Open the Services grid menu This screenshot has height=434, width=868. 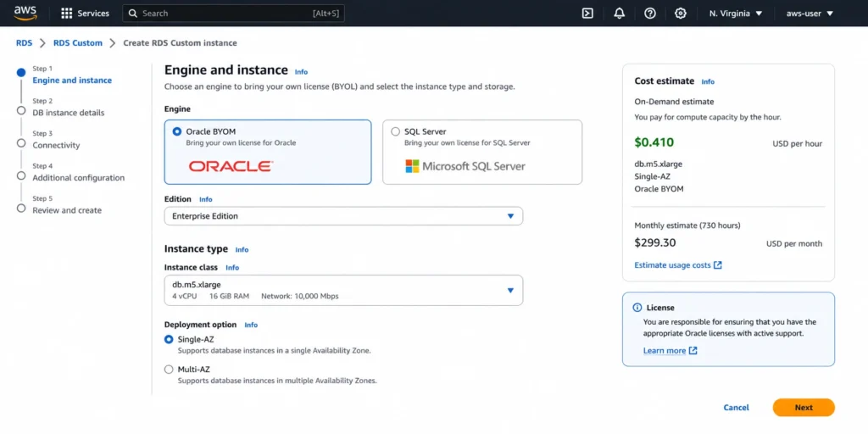point(66,14)
